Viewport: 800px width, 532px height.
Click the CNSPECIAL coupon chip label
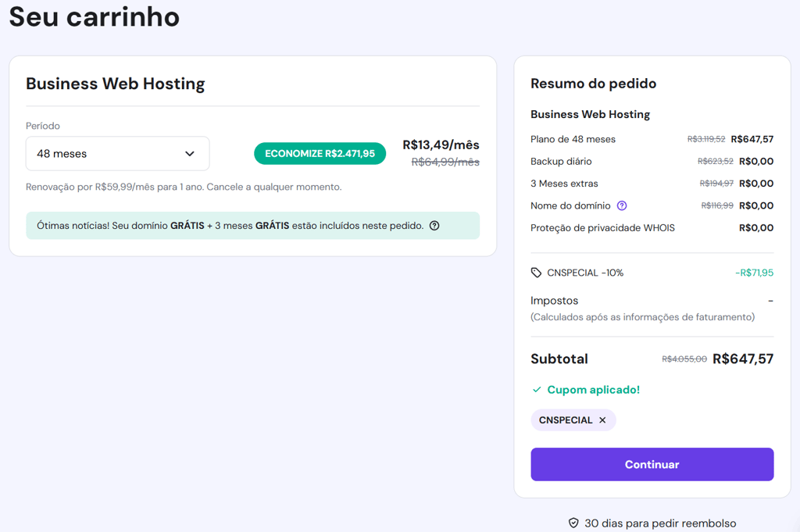pos(566,420)
